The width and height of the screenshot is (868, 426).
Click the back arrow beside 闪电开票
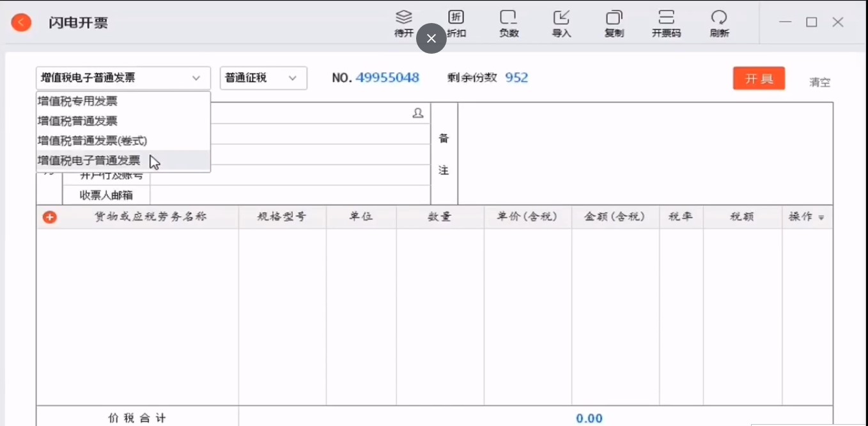coord(21,22)
